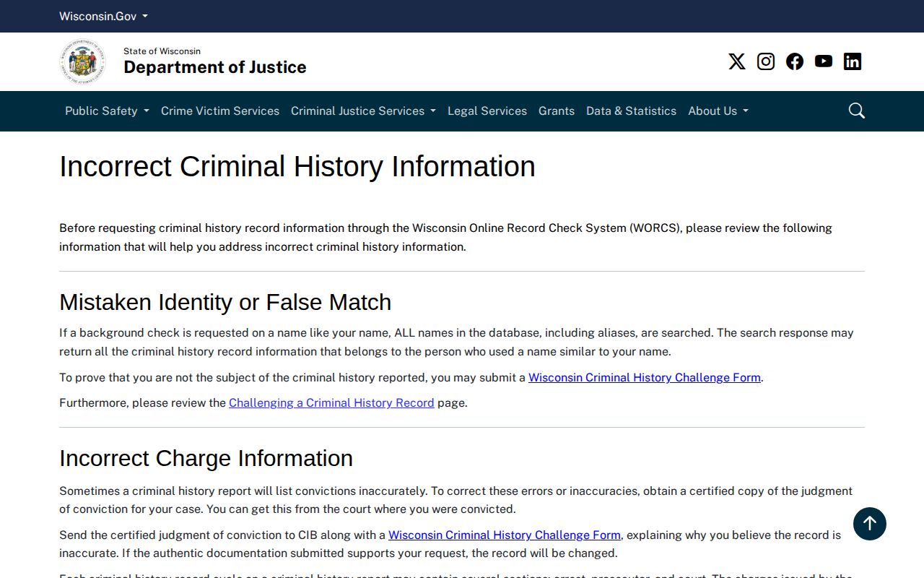Expand the Criminal Justice Services menu
Image resolution: width=924 pixels, height=578 pixels.
click(x=363, y=111)
